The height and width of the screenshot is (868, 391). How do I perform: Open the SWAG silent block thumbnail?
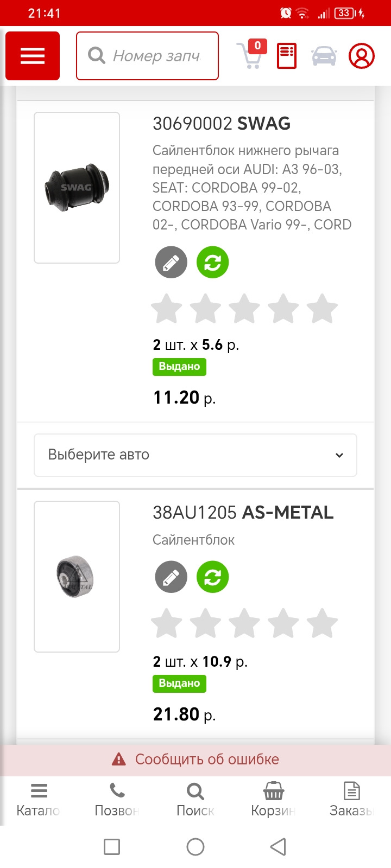pyautogui.click(x=77, y=188)
